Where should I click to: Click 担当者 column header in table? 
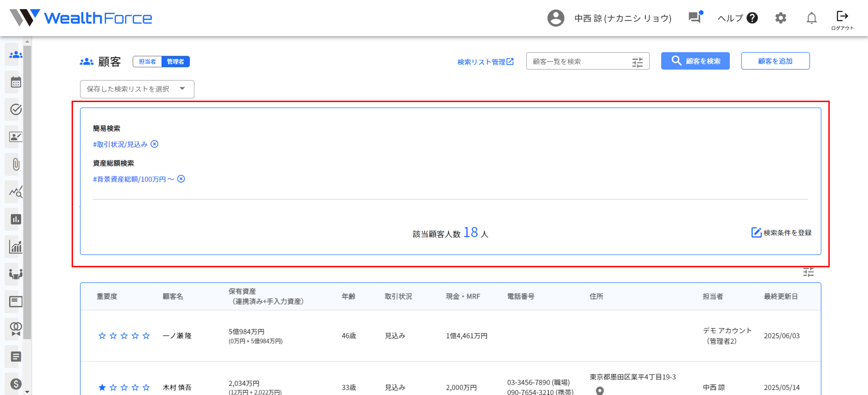coord(713,296)
